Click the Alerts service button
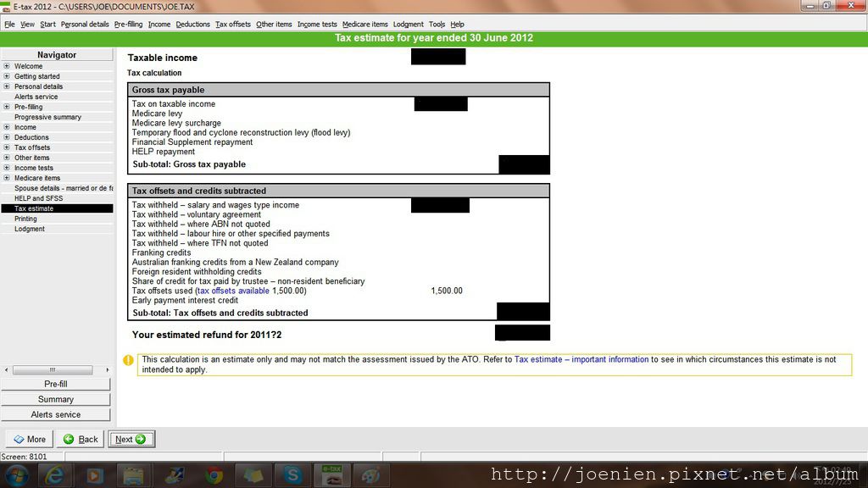Viewport: 868px width, 488px height. tap(56, 414)
